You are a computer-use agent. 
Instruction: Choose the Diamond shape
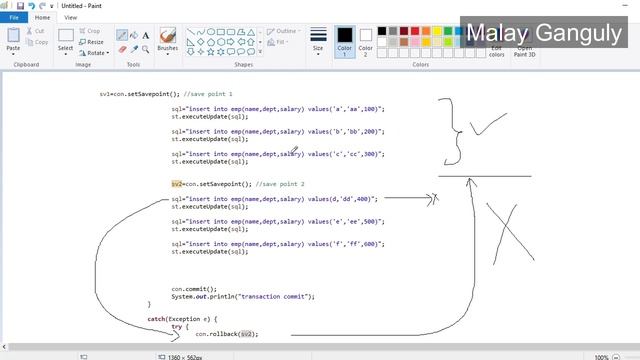pos(201,42)
